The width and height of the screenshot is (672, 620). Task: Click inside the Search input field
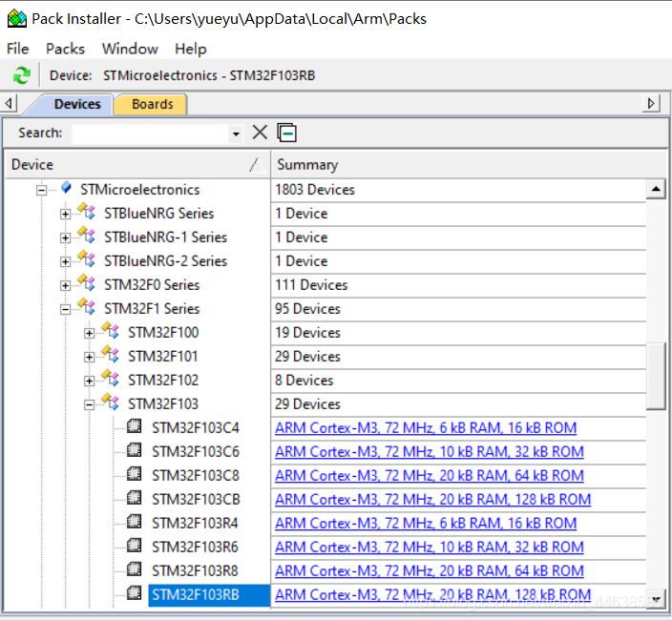click(x=151, y=134)
